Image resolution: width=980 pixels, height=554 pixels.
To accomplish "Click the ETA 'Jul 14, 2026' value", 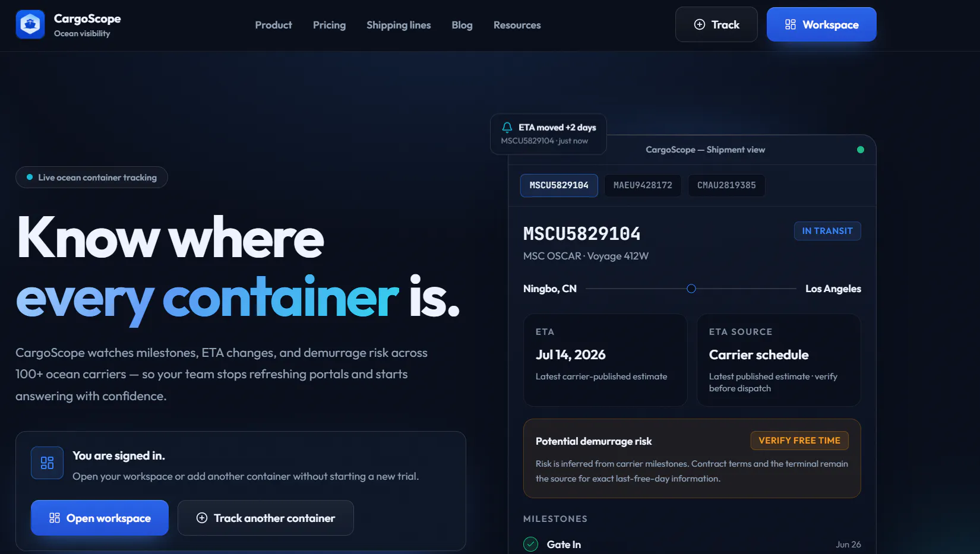I will [x=571, y=354].
